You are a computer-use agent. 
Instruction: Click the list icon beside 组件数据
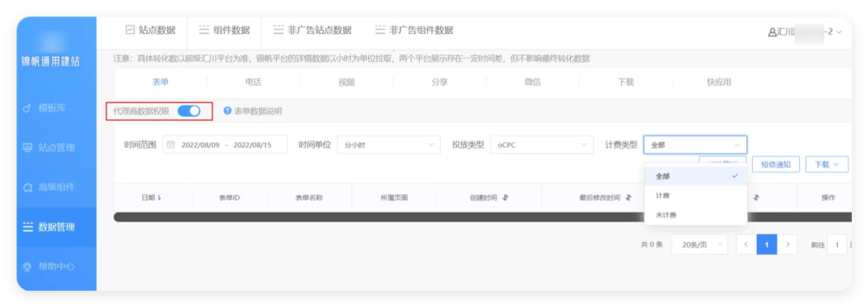point(205,31)
